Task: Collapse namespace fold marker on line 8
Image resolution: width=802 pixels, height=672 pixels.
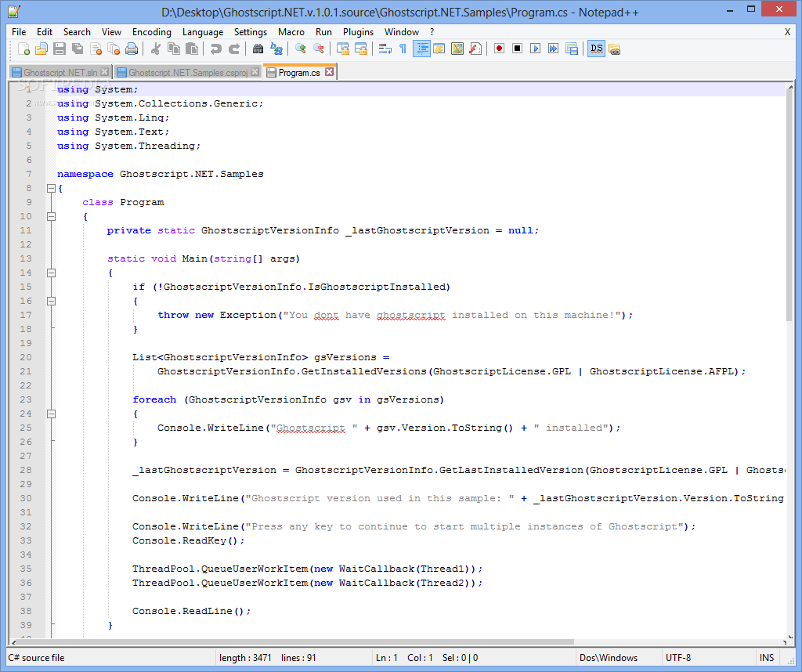Action: tap(51, 188)
